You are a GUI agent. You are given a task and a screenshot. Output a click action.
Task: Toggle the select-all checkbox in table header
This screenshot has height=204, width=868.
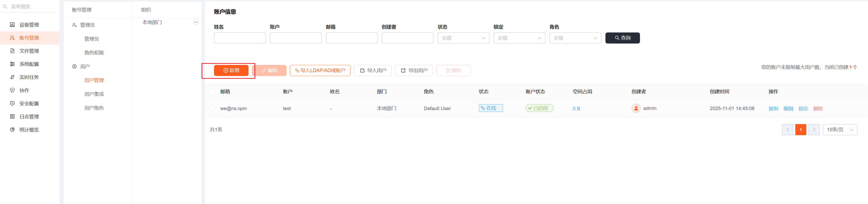[x=211, y=91]
